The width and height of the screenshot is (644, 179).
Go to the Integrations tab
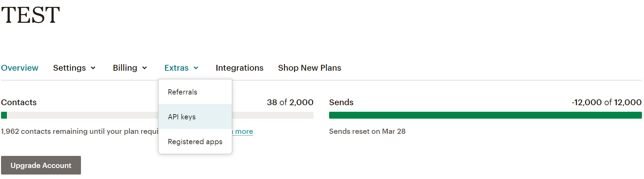239,68
